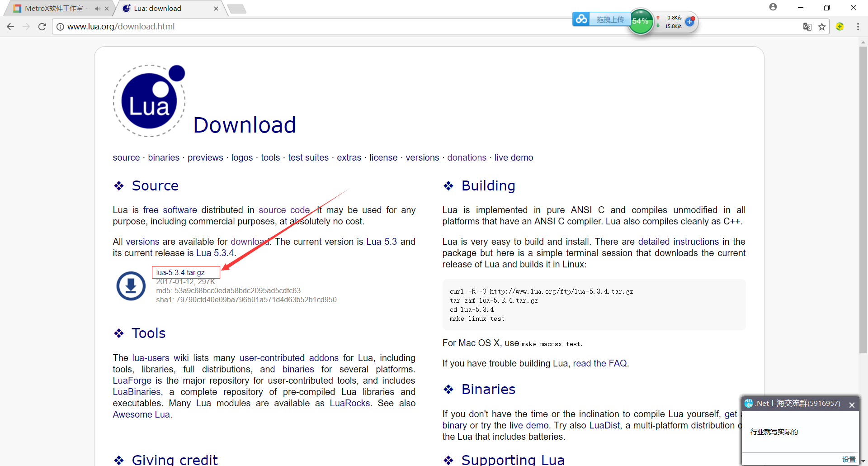Open 设置 in the chat popup
Viewport: 868px width, 466px height.
[x=849, y=459]
